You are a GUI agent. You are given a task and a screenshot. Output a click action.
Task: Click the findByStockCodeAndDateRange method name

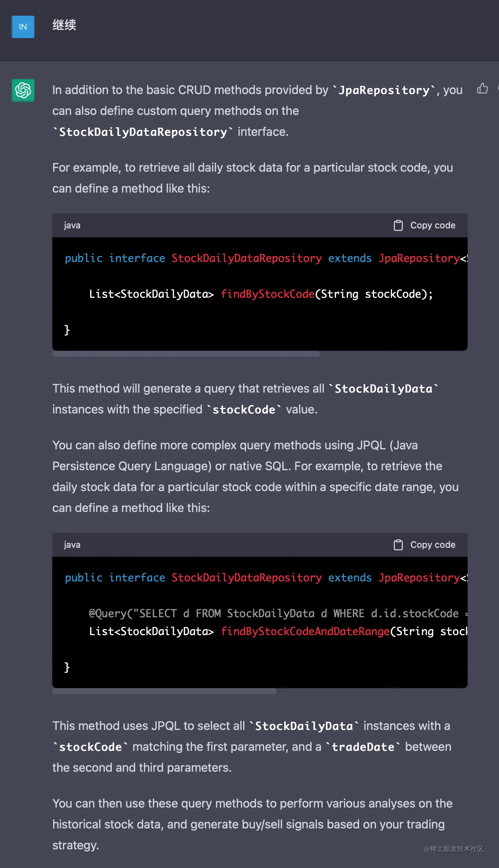pos(305,631)
